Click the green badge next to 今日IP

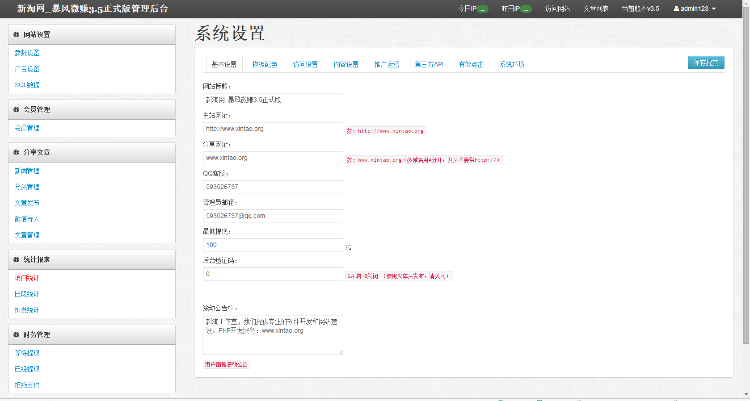click(x=483, y=9)
